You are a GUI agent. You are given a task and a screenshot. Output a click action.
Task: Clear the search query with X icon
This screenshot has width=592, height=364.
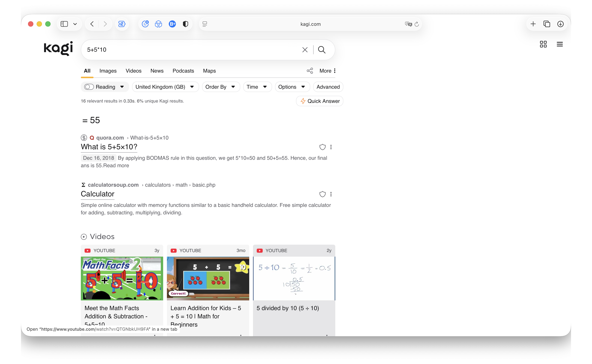tap(305, 50)
